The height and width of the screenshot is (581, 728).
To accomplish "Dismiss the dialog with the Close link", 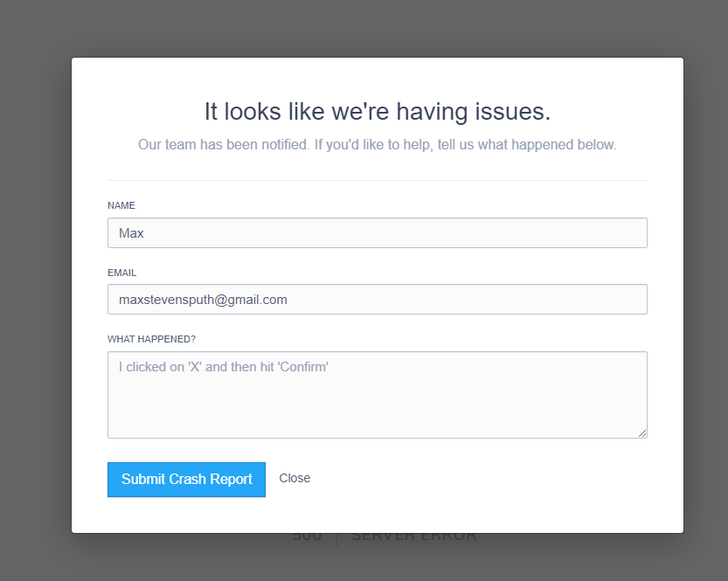I will click(x=295, y=479).
